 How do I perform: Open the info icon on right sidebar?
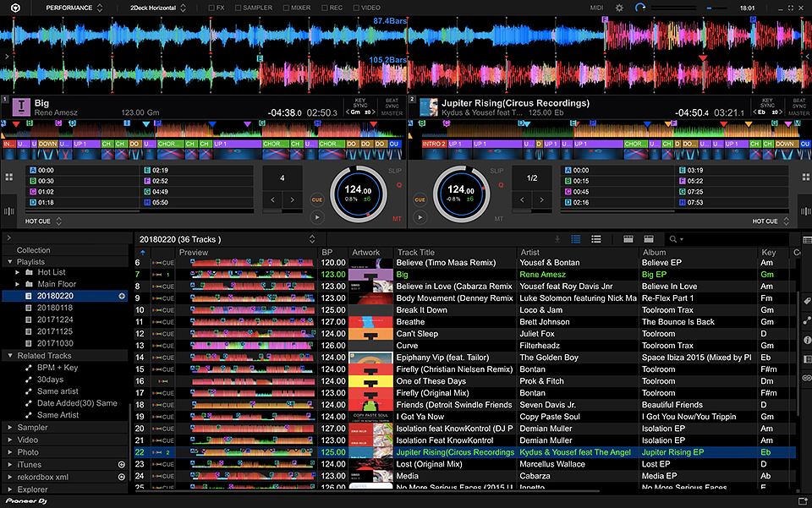pos(806,340)
